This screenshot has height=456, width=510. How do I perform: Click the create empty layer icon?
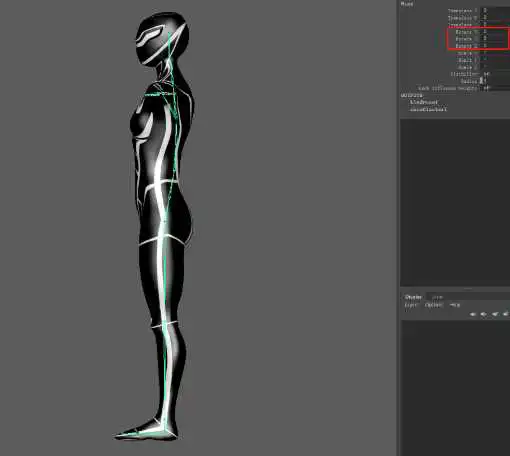tap(495, 314)
